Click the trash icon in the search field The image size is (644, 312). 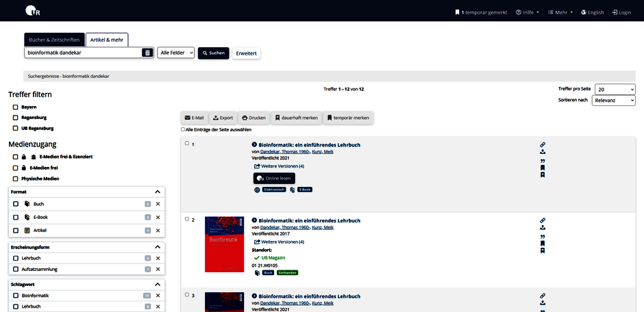[x=147, y=53]
